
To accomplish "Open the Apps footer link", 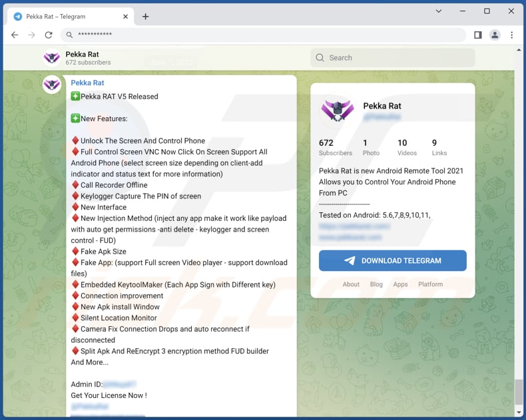I will (x=400, y=284).
